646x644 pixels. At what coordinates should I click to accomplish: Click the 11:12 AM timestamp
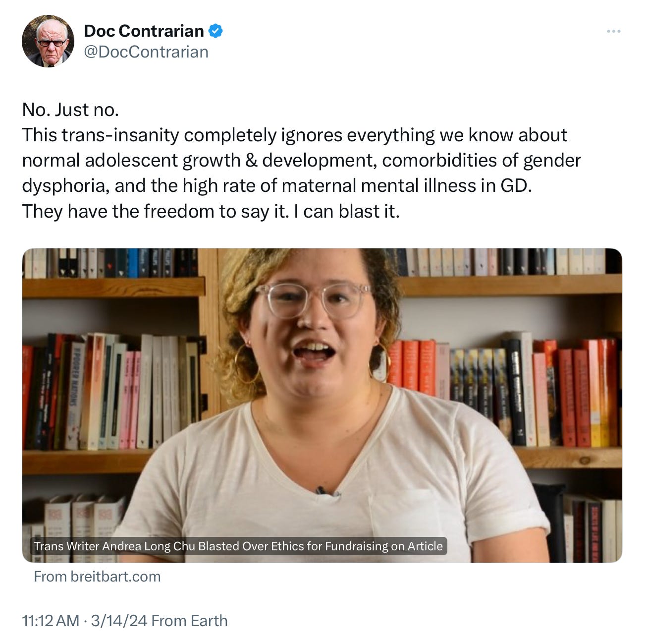(51, 621)
